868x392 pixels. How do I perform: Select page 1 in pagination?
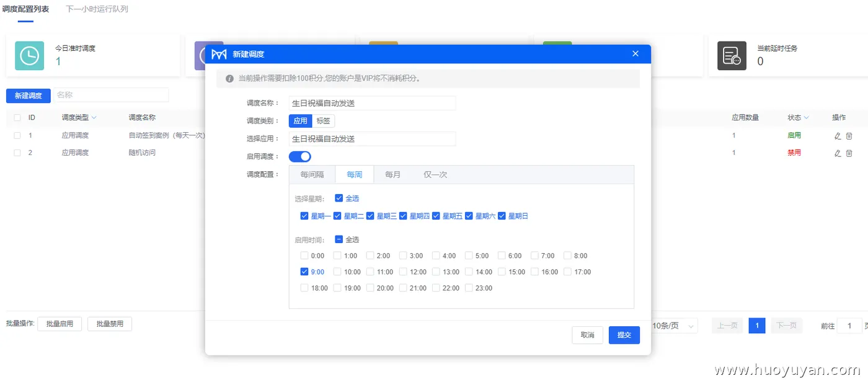pyautogui.click(x=757, y=326)
